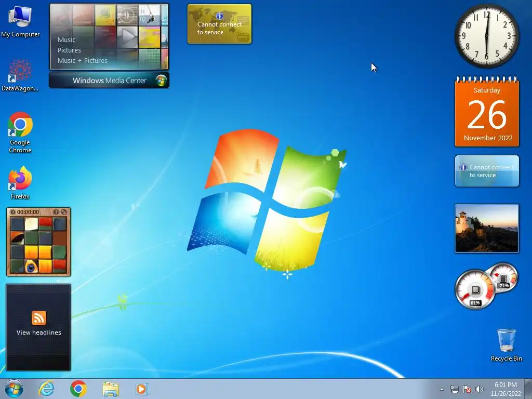Click the Action Center flag icon
The image size is (532, 399).
[x=467, y=390]
